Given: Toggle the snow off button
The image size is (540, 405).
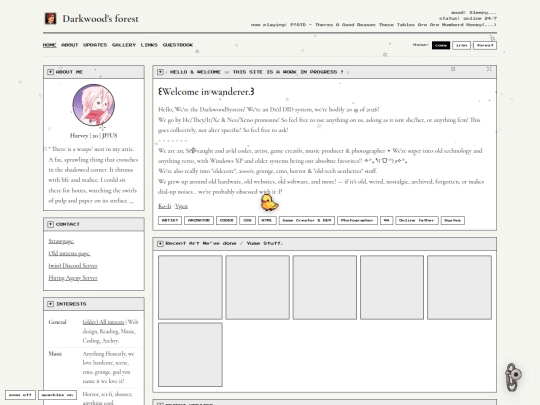Looking at the screenshot, I should tap(20, 395).
